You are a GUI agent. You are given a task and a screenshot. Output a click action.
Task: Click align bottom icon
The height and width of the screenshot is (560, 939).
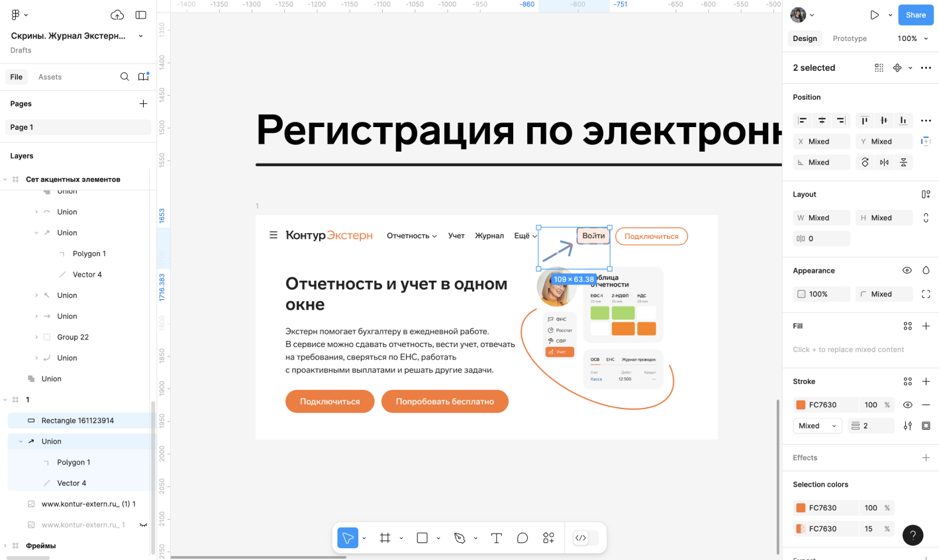tap(903, 120)
